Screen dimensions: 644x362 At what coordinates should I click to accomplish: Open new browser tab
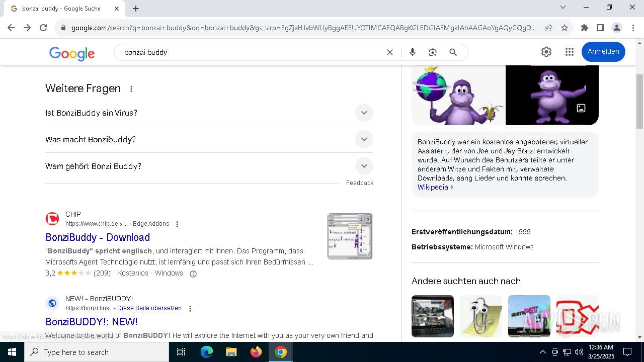click(136, 9)
